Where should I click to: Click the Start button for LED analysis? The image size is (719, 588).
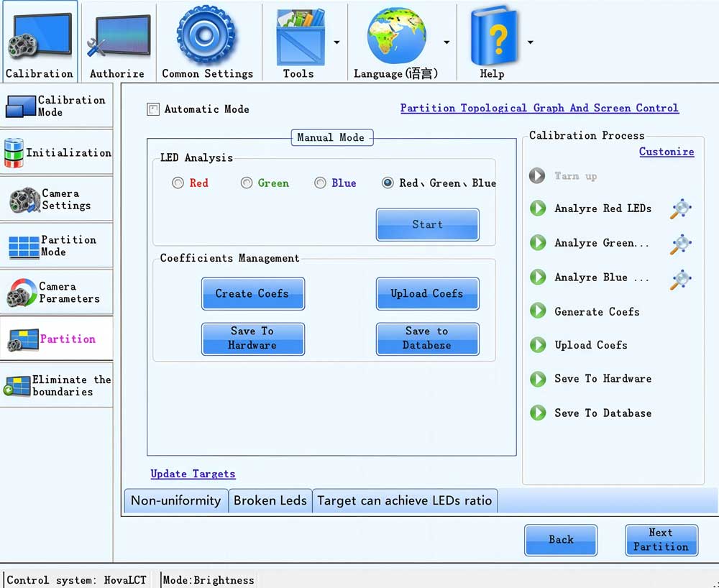tap(427, 224)
